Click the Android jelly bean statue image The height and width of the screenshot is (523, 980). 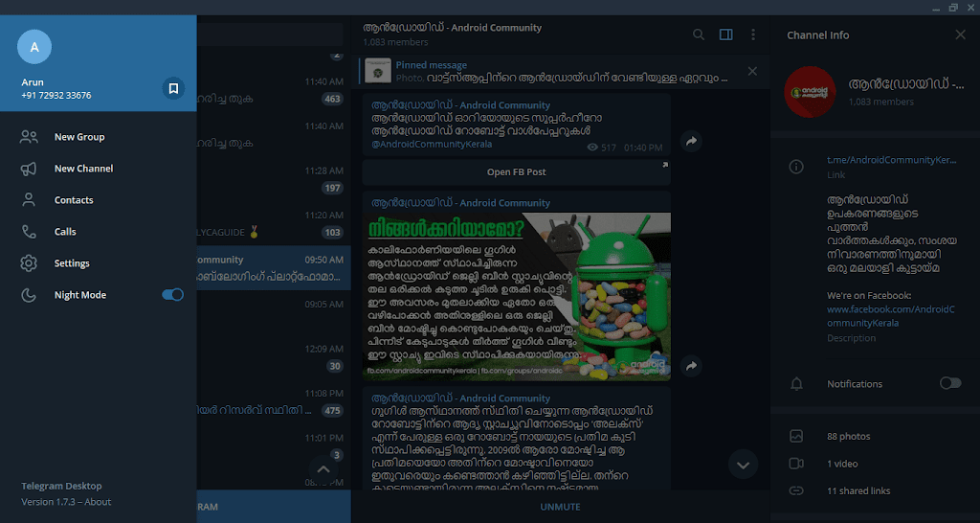pos(596,295)
